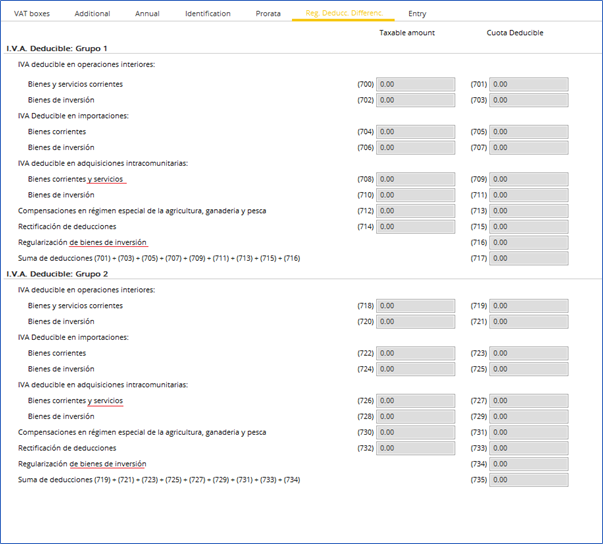Focus box 714 rectification amount field
Screen dimensions: 603x544
pyautogui.click(x=415, y=226)
